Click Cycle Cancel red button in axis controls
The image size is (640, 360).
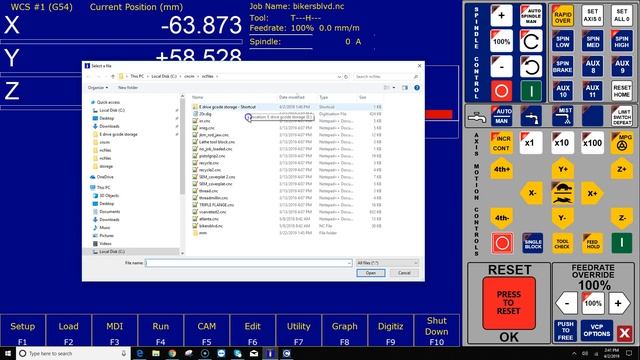pyautogui.click(x=502, y=243)
